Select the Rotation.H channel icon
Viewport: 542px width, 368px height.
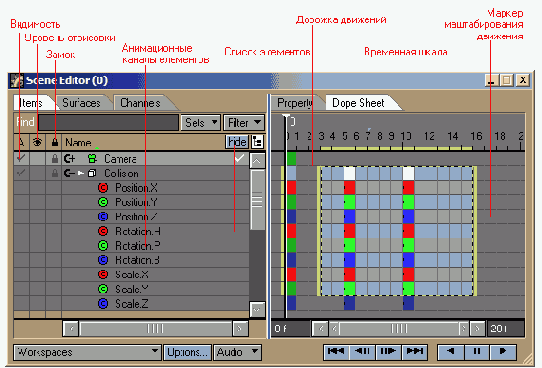coord(103,231)
